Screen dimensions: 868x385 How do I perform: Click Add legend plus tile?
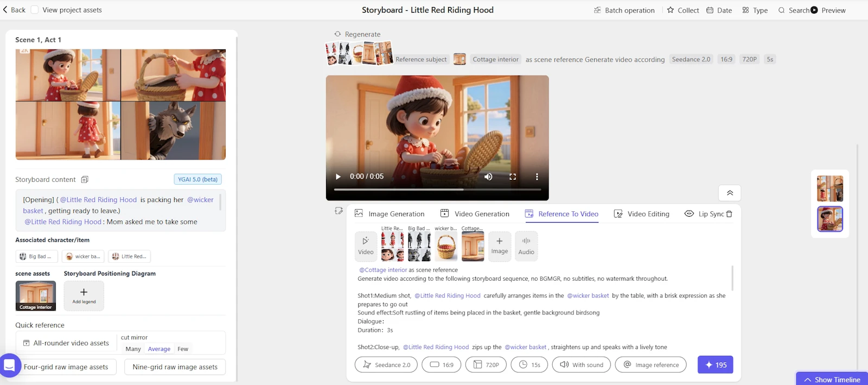(84, 295)
